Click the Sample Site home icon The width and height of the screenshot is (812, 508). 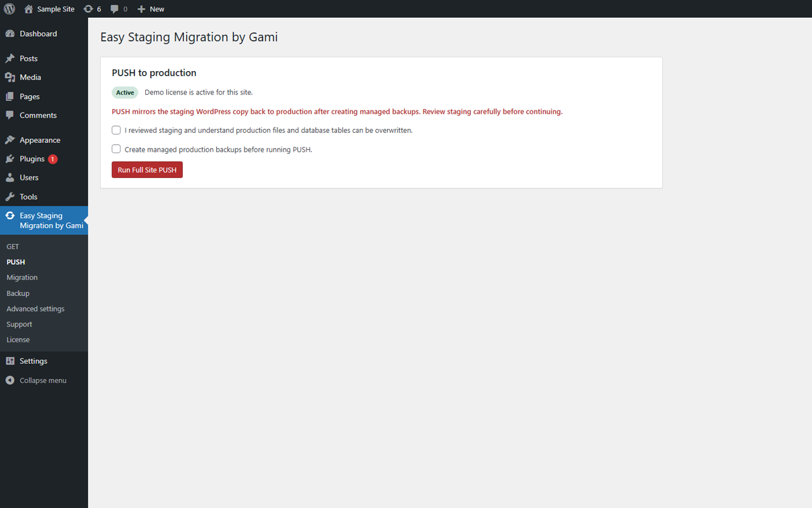coord(29,9)
